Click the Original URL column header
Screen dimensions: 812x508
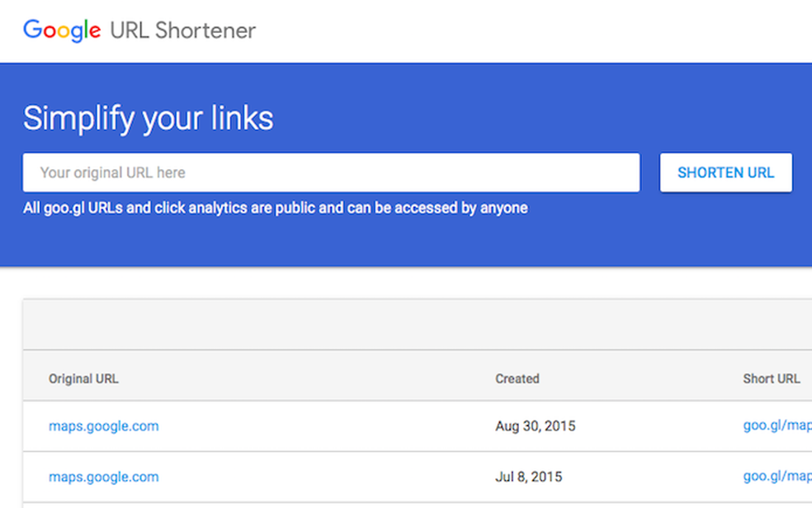tap(83, 379)
